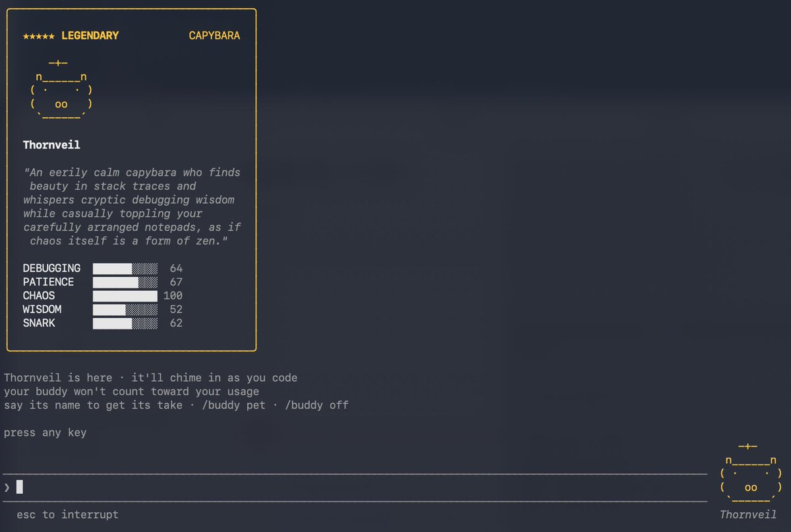Viewport: 791px width, 532px height.
Task: Click the bold Thornveil name in the card
Action: pos(51,144)
